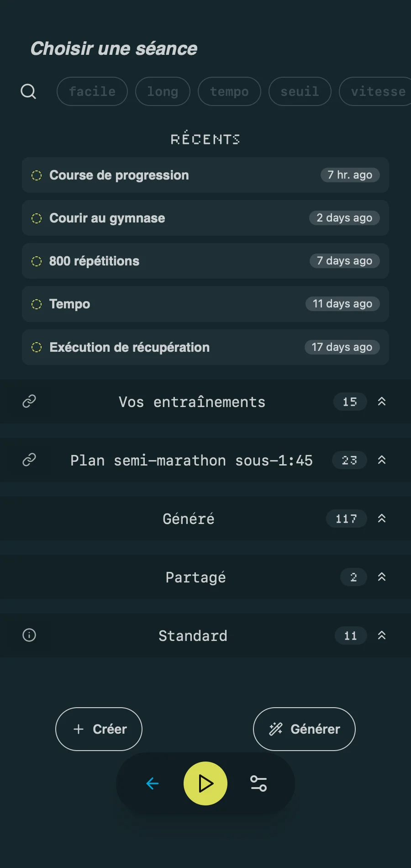Click the Créer button
The height and width of the screenshot is (868, 411).
[99, 729]
